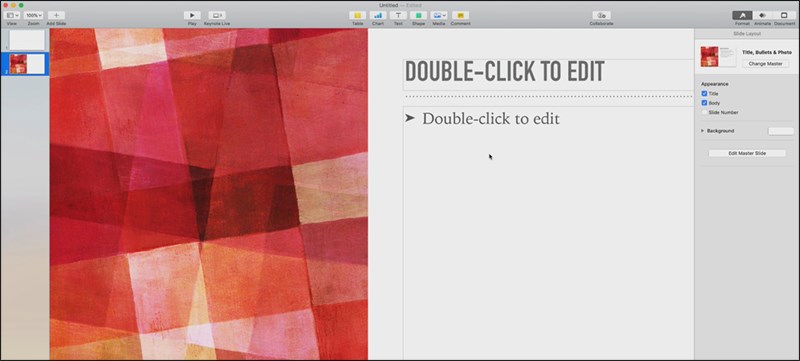Open the Collaborate button

pos(602,15)
